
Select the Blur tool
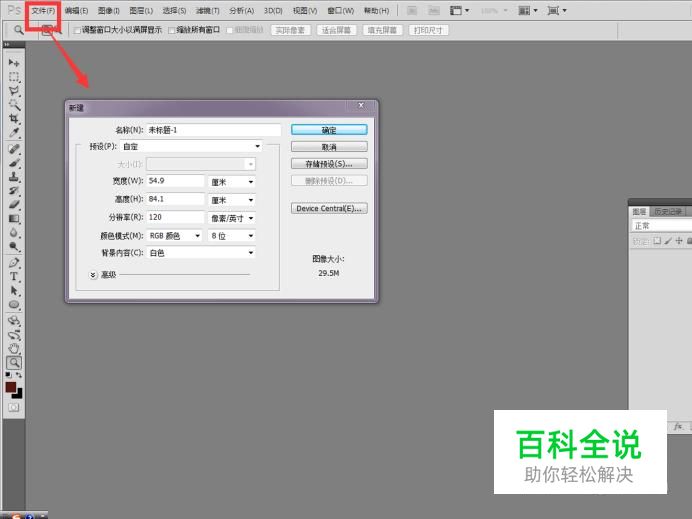click(x=14, y=233)
